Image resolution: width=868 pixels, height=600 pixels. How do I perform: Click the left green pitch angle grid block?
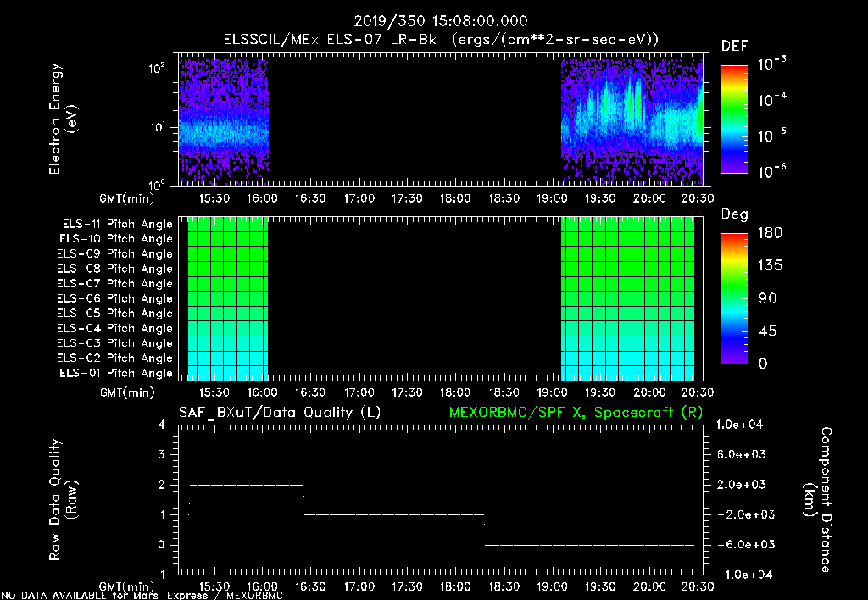pyautogui.click(x=228, y=298)
